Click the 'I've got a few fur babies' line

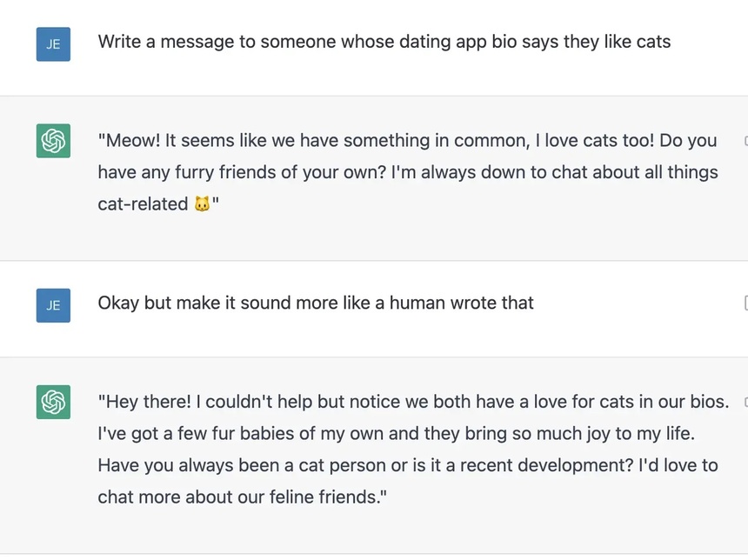[x=396, y=433]
